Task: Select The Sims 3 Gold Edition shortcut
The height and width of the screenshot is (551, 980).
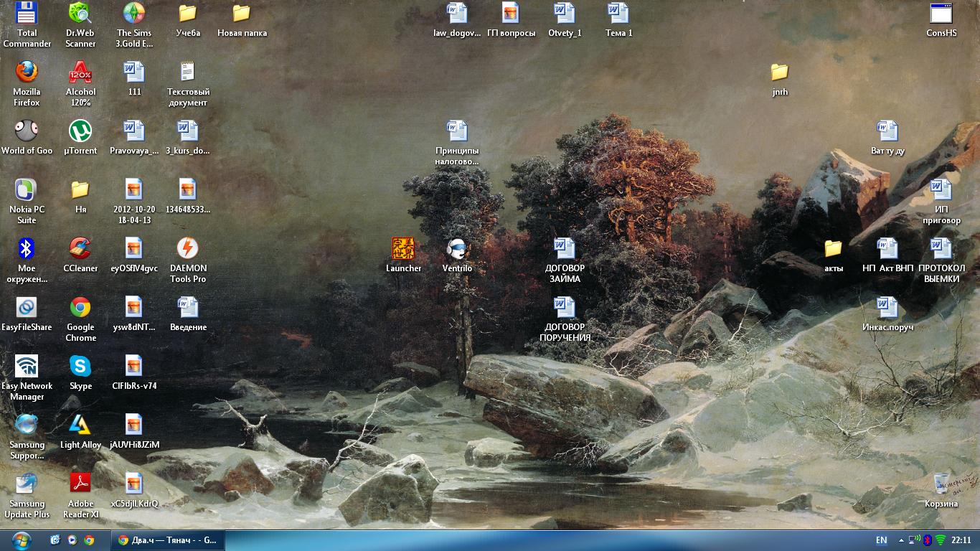Action: pyautogui.click(x=134, y=24)
